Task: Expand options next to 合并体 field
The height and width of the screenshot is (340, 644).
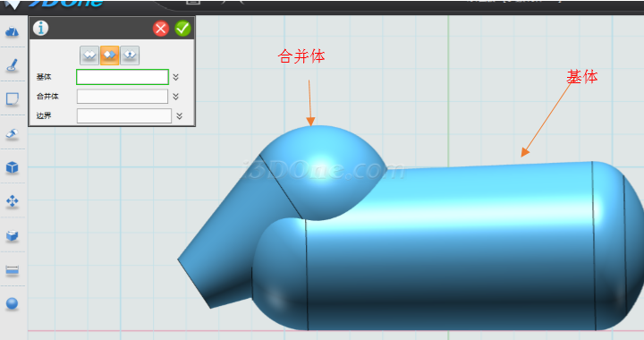Action: coord(176,97)
